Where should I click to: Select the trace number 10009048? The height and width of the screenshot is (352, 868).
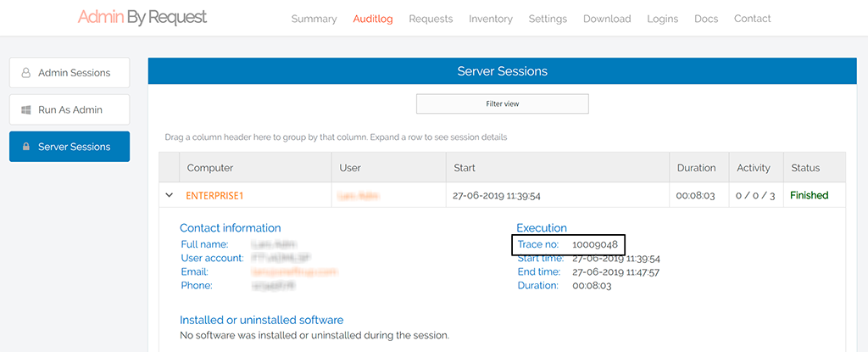(595, 244)
